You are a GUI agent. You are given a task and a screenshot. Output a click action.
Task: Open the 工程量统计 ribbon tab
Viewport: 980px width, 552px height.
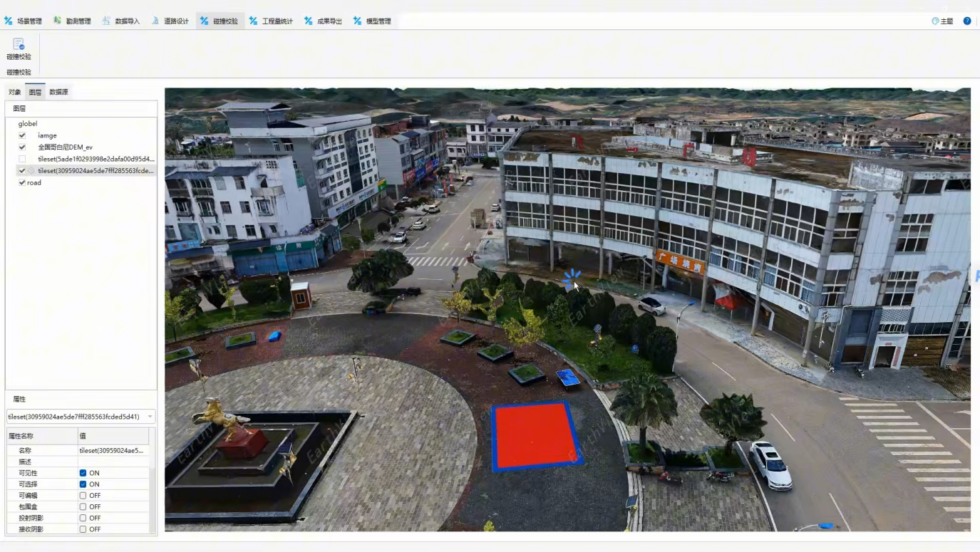coord(272,21)
